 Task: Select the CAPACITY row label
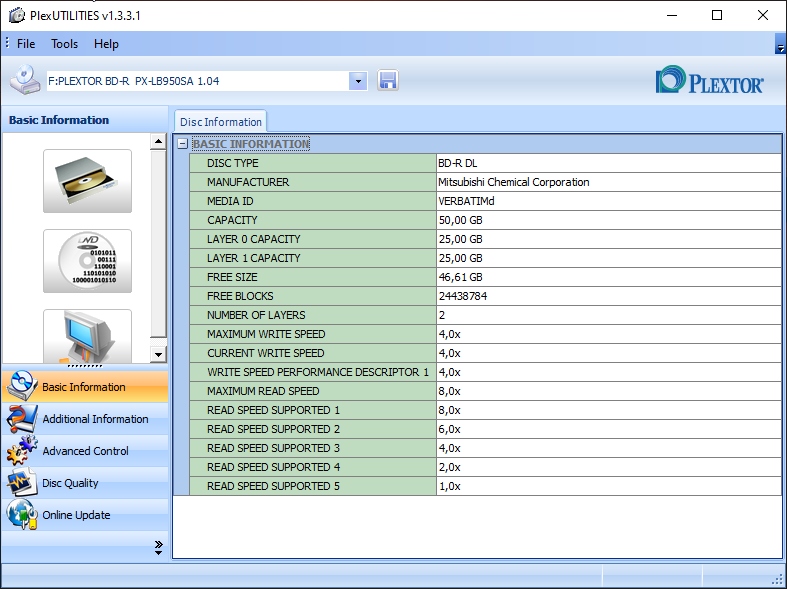click(232, 220)
